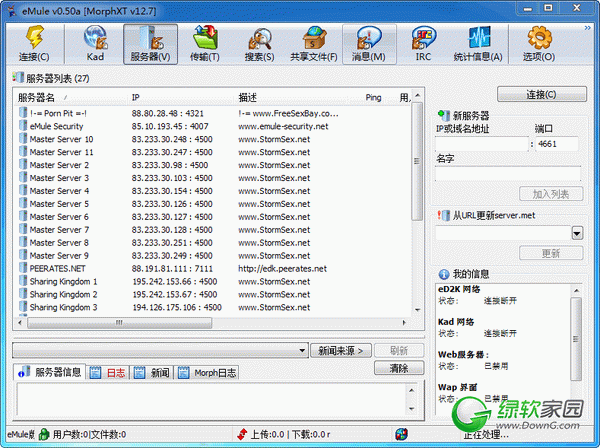Click the 更新 update button
This screenshot has width=600, height=448.
[551, 253]
